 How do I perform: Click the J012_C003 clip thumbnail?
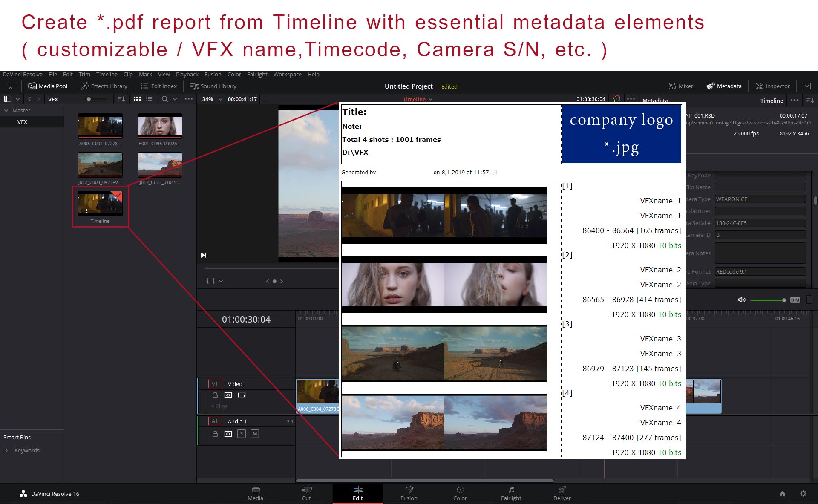(100, 164)
